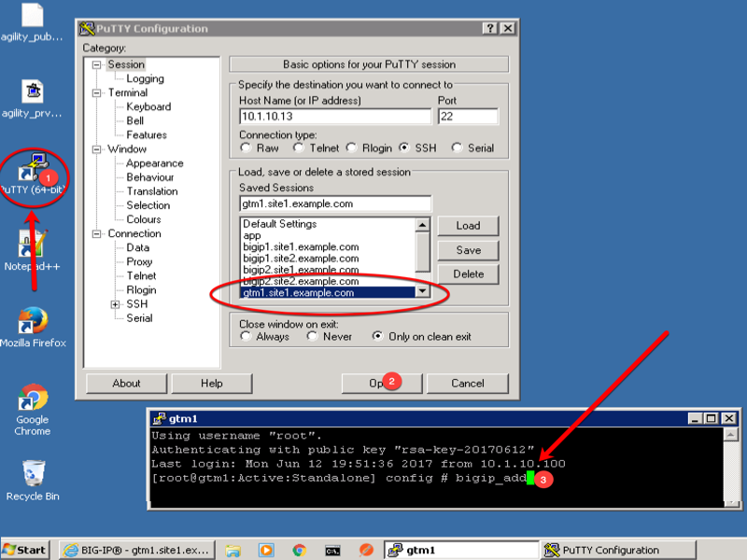Viewport: 747px width, 560px height.
Task: Expand the SSH tree node
Action: tap(115, 304)
